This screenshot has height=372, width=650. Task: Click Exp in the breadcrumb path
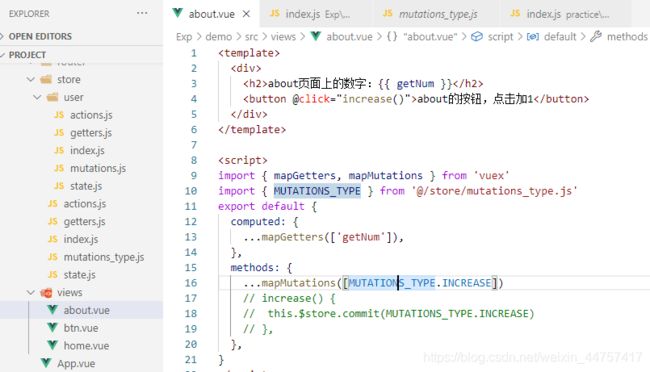pos(184,37)
